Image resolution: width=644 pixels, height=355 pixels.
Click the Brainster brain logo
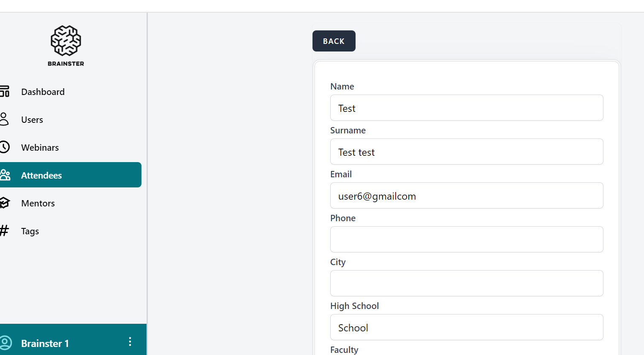66,41
